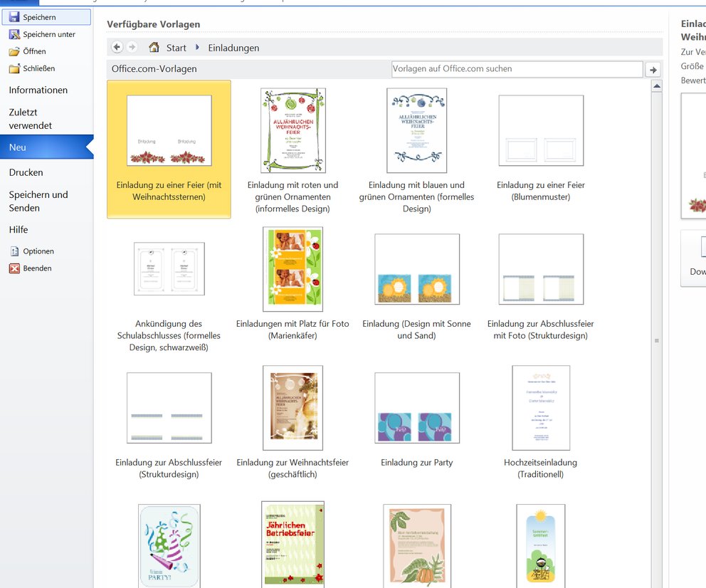This screenshot has height=588, width=706.
Task: Click inside Office.com template search field
Action: click(x=517, y=69)
